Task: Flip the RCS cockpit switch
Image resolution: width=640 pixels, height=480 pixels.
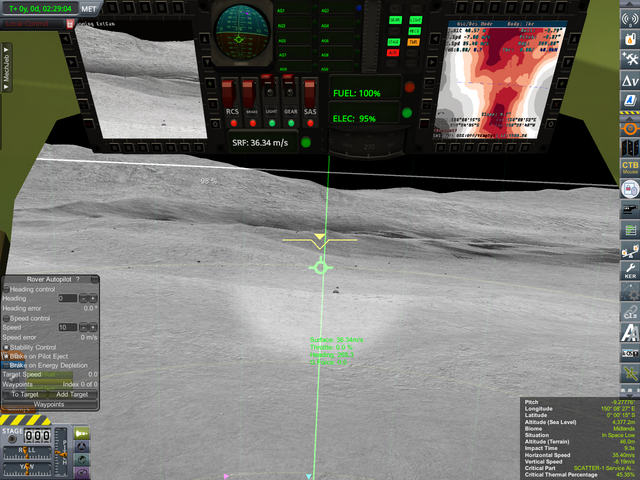Action: coord(233,97)
